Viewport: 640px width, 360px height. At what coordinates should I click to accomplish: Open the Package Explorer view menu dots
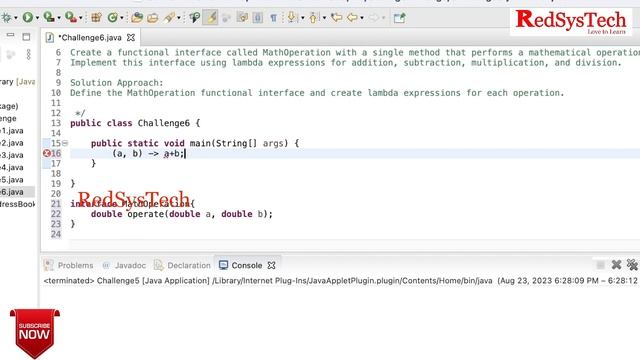[x=29, y=55]
